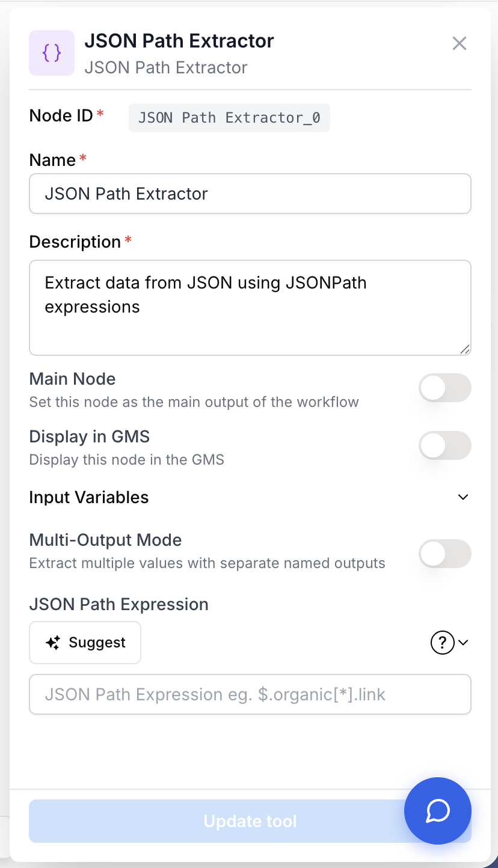
Task: Click the Update tool button
Action: 250,821
